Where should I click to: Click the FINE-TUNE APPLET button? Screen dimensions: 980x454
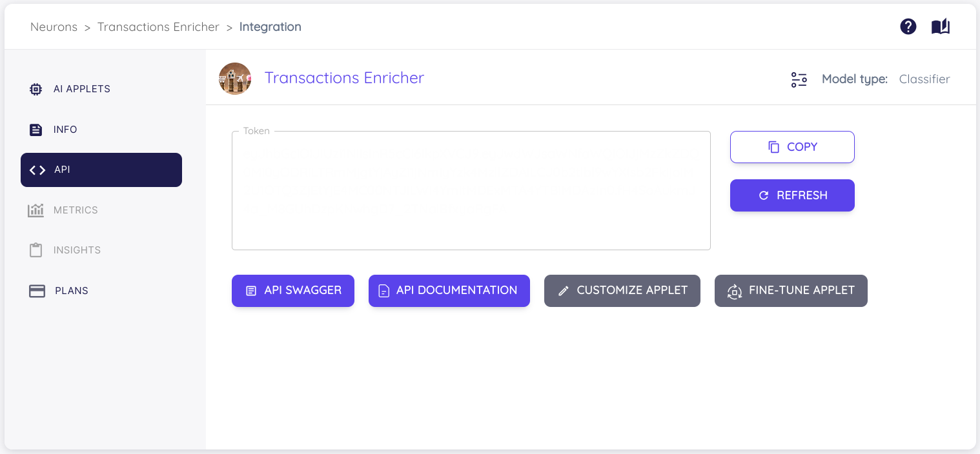[x=791, y=291]
